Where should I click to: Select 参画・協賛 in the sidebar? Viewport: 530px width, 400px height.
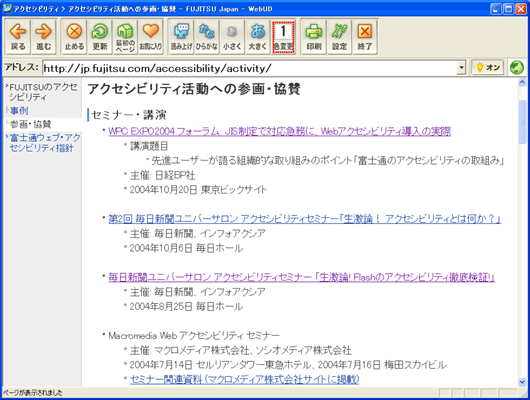coord(30,124)
